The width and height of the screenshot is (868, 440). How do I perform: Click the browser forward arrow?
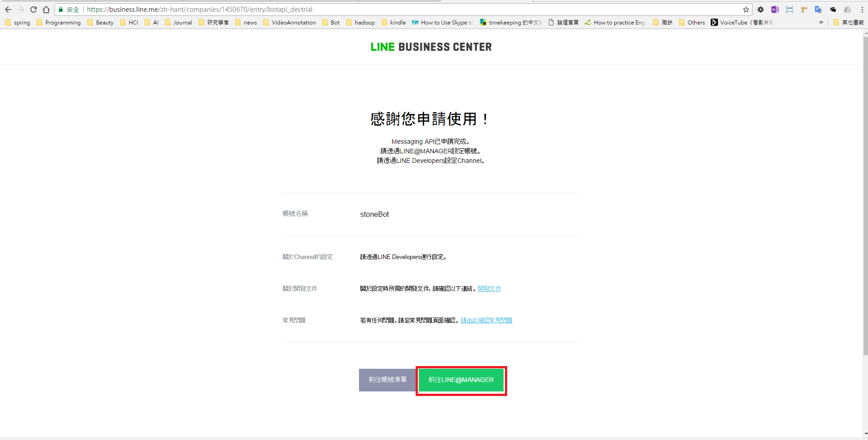click(x=21, y=10)
